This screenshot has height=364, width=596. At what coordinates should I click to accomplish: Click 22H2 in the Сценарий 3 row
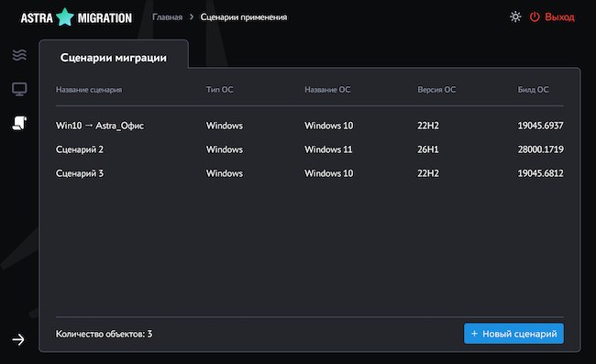coord(428,173)
